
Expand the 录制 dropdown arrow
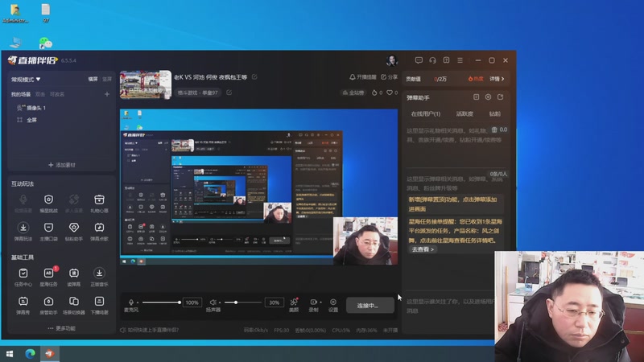pyautogui.click(x=320, y=302)
